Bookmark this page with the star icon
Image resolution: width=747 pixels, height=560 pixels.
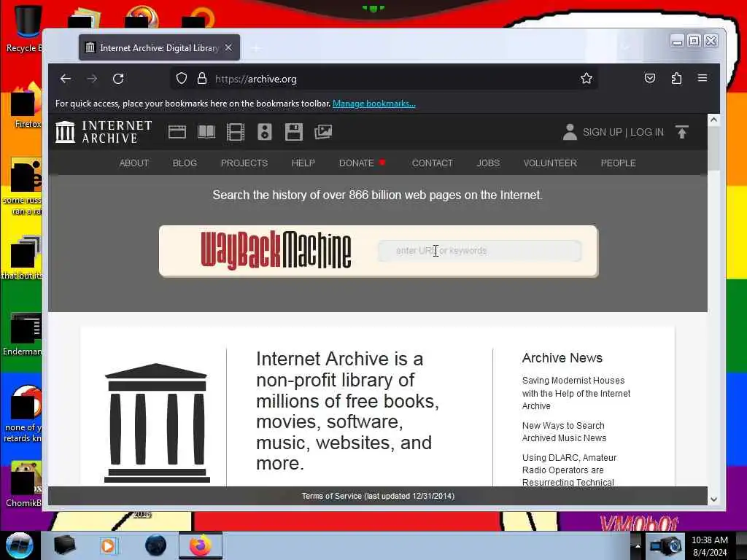pyautogui.click(x=587, y=79)
